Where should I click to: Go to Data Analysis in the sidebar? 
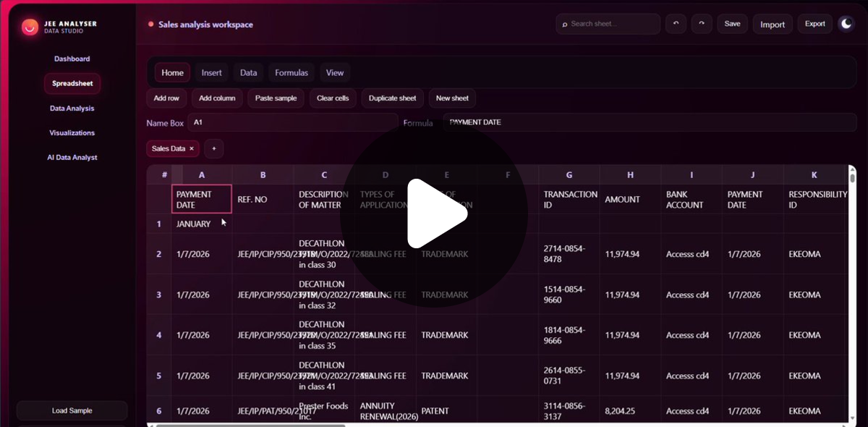[72, 108]
